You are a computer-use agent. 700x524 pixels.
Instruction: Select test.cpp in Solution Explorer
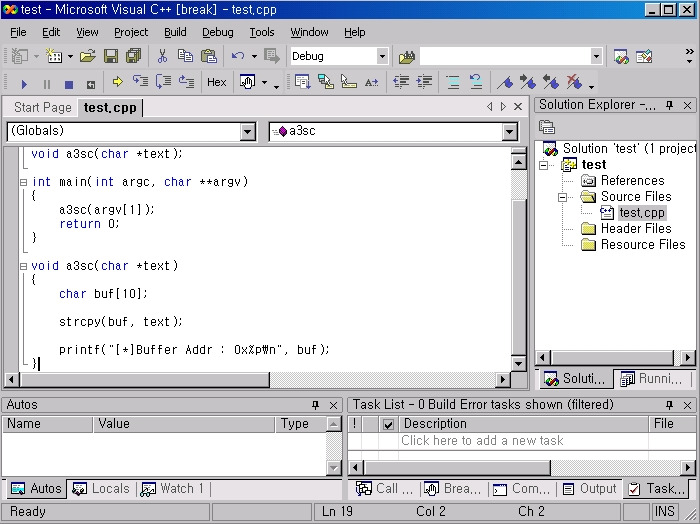coord(642,213)
